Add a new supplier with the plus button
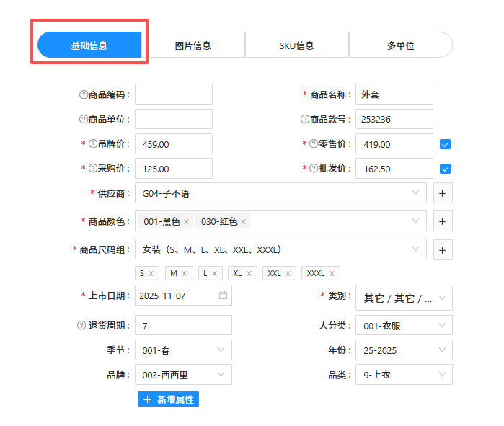Image resolution: width=504 pixels, height=426 pixels. [x=443, y=193]
